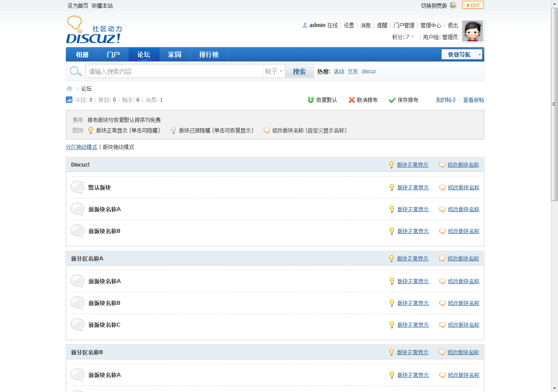Viewport: 558px width, 392px height.
Task: Click hot search term discuz
Action: (368, 72)
